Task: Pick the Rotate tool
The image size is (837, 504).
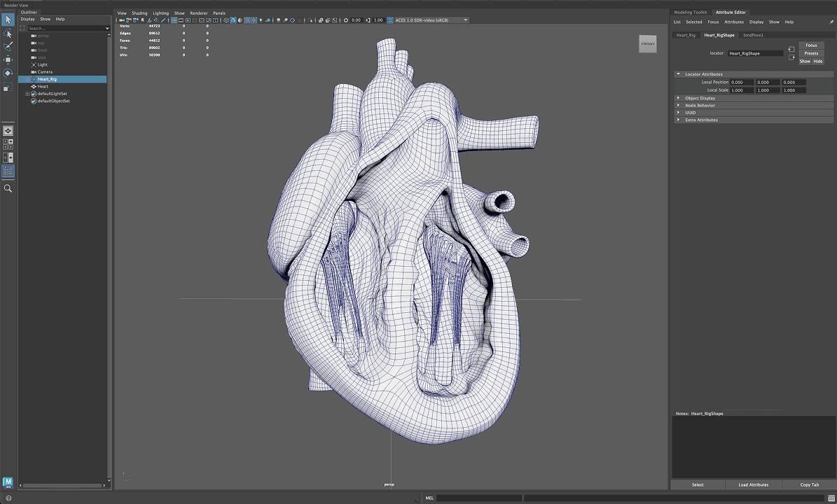Action: pyautogui.click(x=8, y=73)
